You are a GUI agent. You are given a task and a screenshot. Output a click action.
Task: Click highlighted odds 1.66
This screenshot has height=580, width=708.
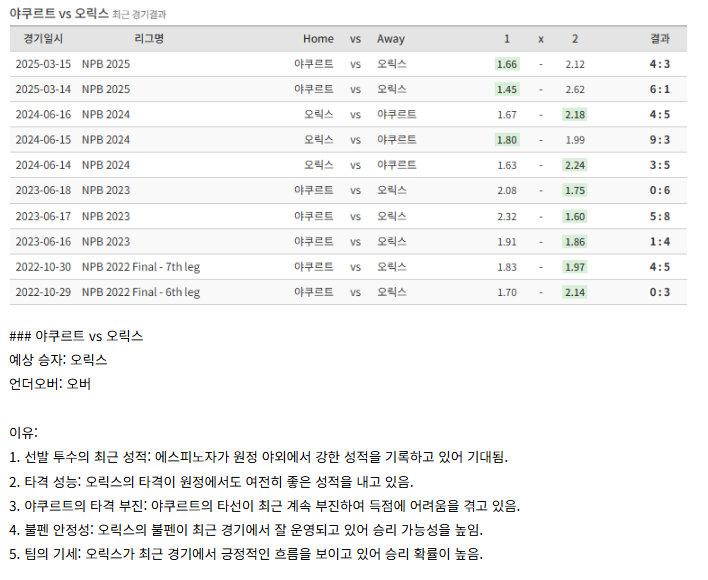pyautogui.click(x=507, y=64)
